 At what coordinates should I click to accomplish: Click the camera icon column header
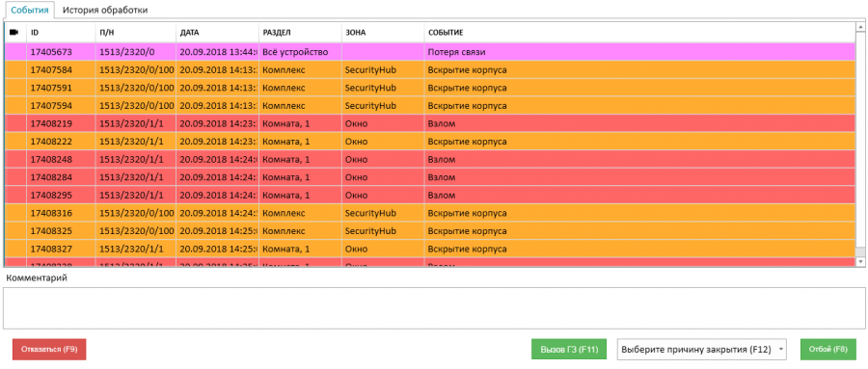(x=14, y=33)
